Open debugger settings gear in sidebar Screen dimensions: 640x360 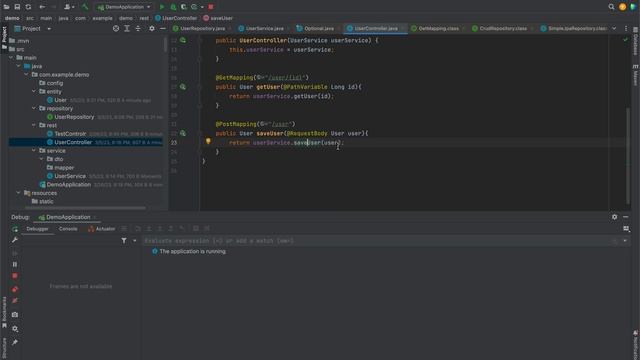click(15, 329)
